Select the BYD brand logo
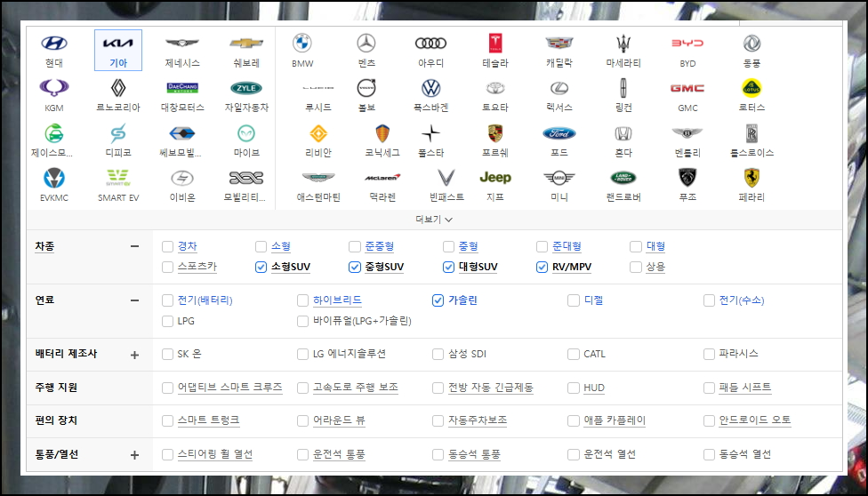Screen dimensions: 868x496 pyautogui.click(x=687, y=44)
